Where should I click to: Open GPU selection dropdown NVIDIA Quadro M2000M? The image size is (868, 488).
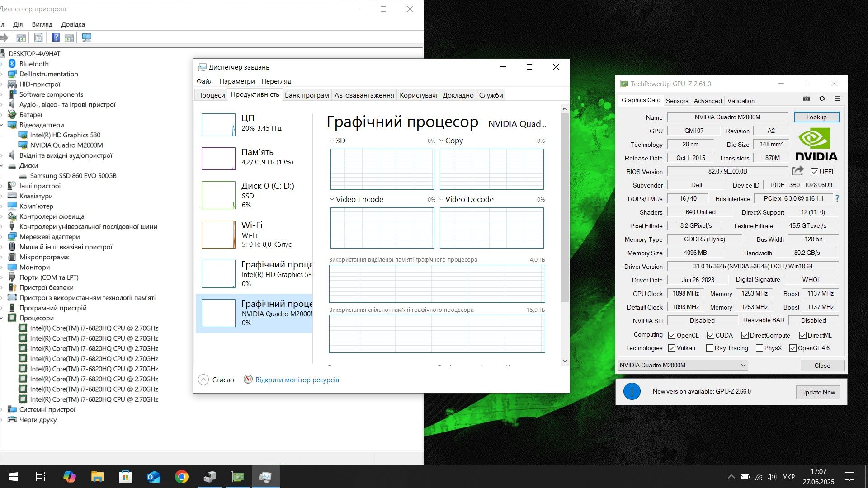click(x=683, y=365)
